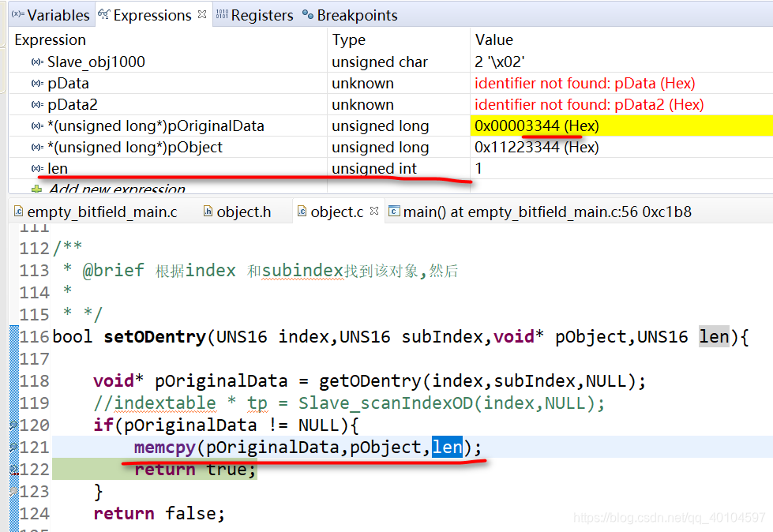The height and width of the screenshot is (532, 773).
Task: Select the pData2 expression row
Action: click(390, 104)
